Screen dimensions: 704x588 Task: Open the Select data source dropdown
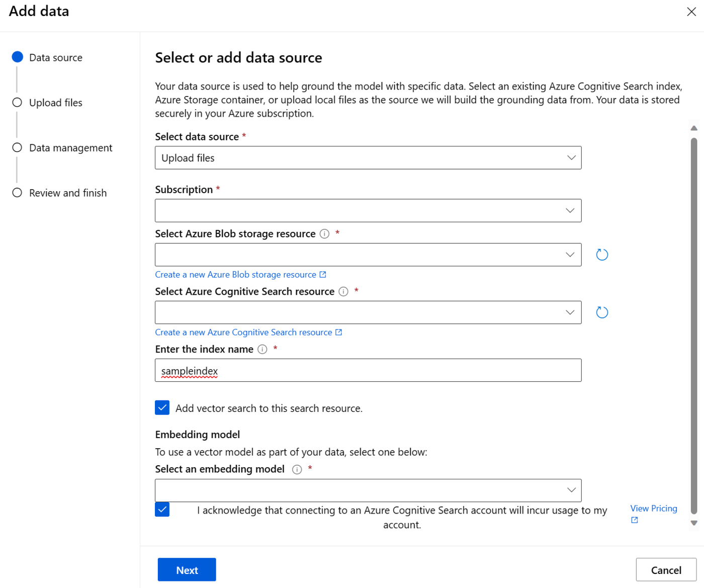pos(368,158)
